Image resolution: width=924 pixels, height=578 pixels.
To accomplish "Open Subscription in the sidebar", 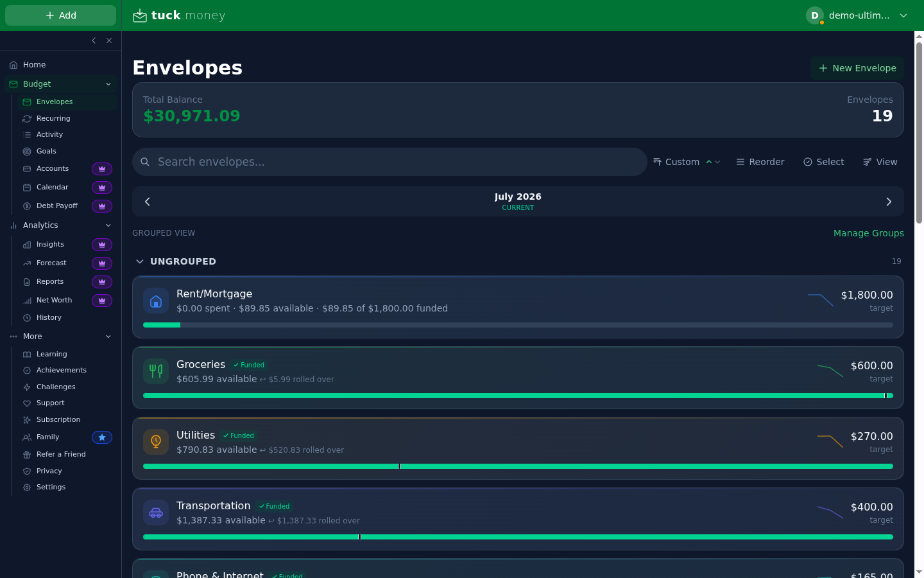I will [67, 419].
